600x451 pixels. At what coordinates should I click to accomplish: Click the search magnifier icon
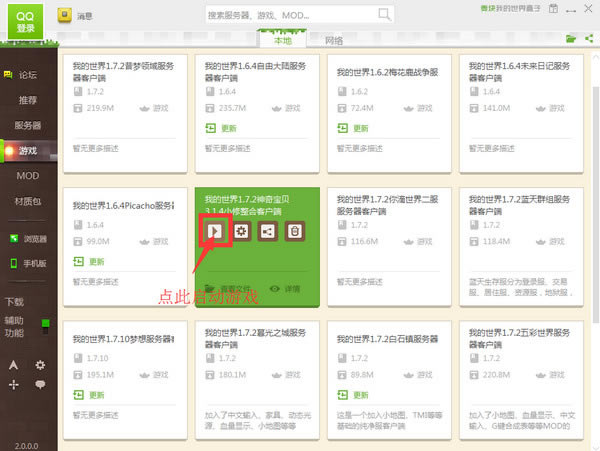[386, 16]
